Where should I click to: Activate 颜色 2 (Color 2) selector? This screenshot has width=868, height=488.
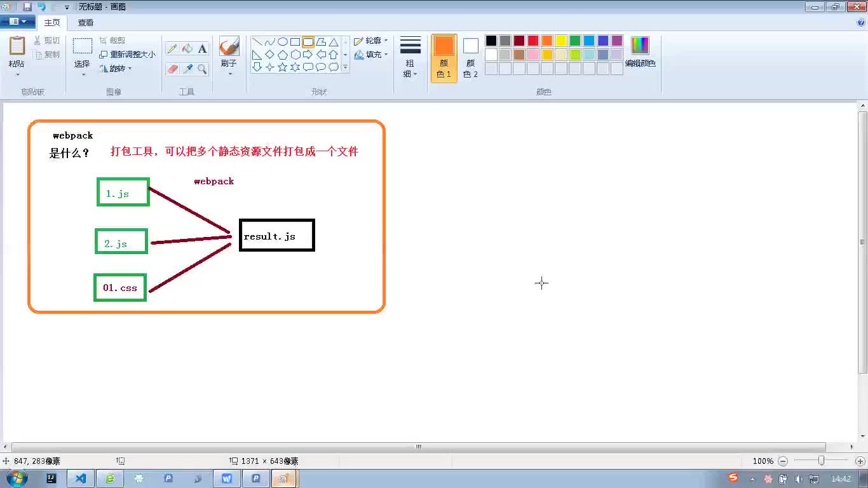pyautogui.click(x=471, y=58)
